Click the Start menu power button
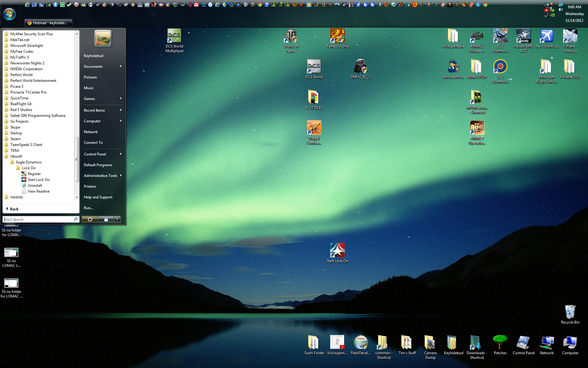588x368 pixels. coord(90,219)
